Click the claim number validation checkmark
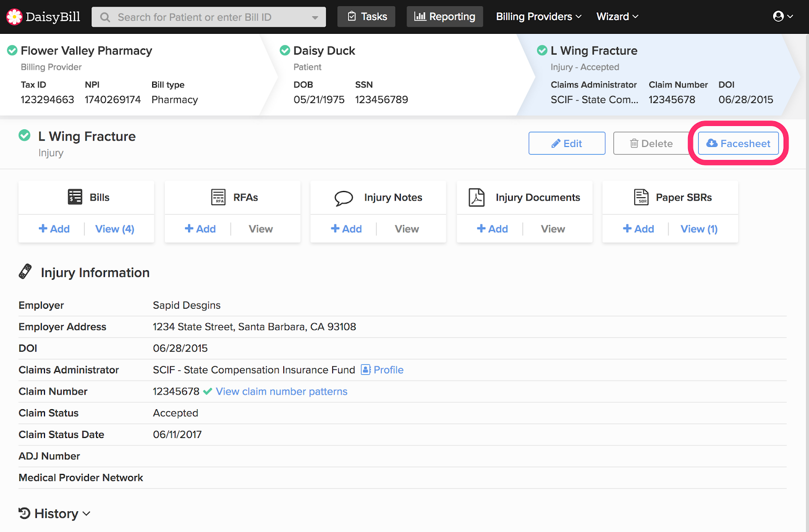The image size is (809, 532). pos(207,392)
